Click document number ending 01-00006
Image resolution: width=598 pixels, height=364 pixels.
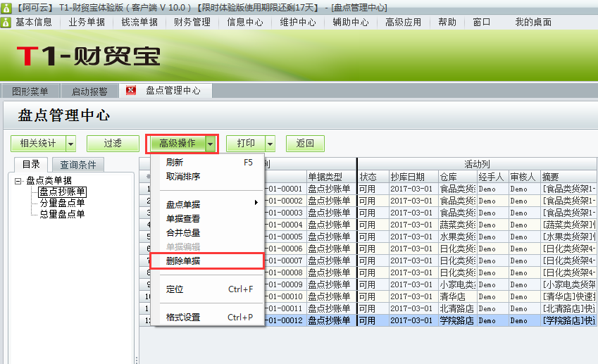point(285,249)
